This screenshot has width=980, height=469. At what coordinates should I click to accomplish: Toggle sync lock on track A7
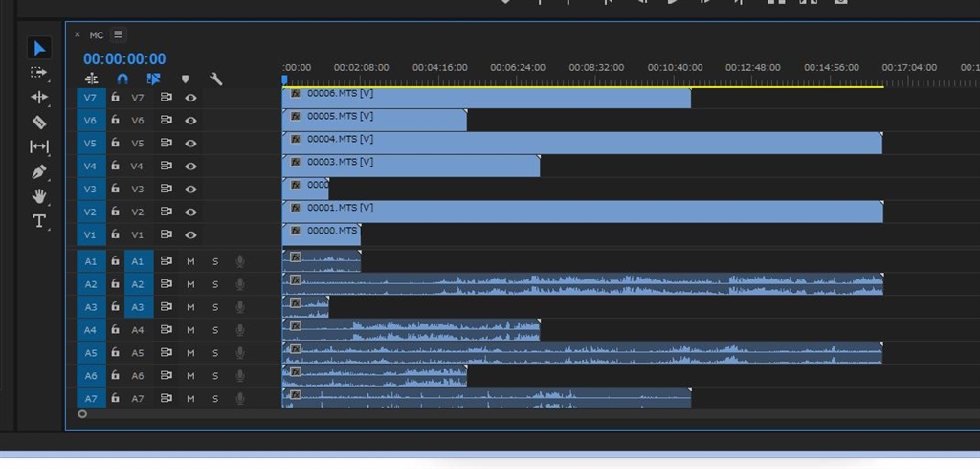click(166, 398)
